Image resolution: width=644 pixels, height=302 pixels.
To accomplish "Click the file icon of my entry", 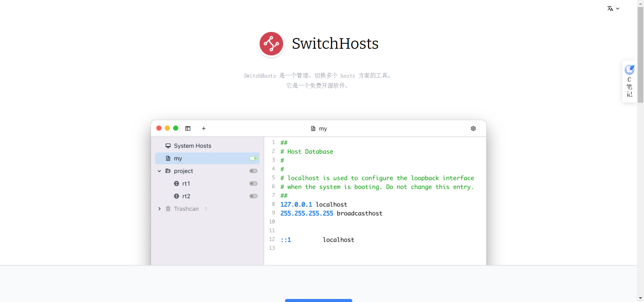I will click(x=168, y=158).
